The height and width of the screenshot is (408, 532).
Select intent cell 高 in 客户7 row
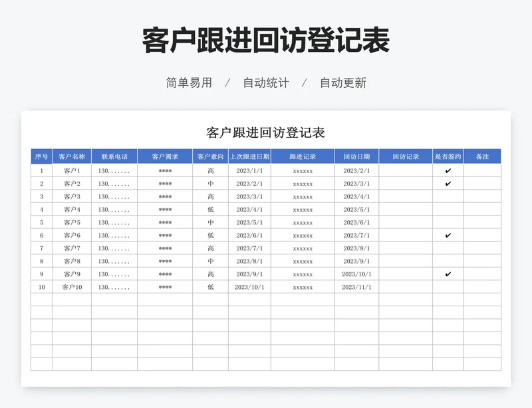point(210,248)
